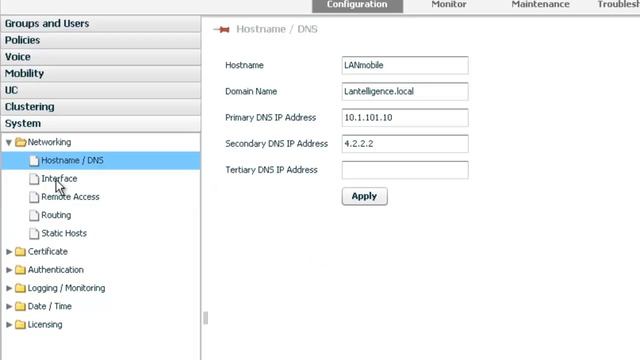Open the Policies section

point(101,40)
